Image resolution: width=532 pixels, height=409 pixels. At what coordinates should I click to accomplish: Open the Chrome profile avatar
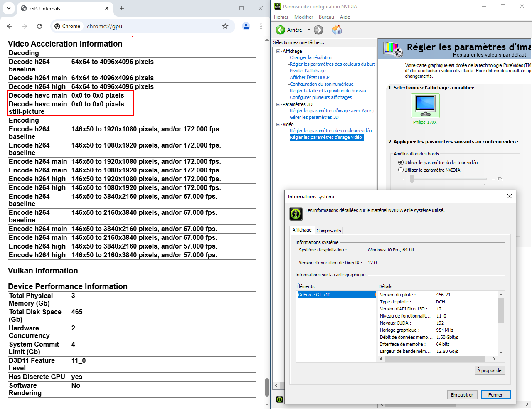pyautogui.click(x=246, y=26)
